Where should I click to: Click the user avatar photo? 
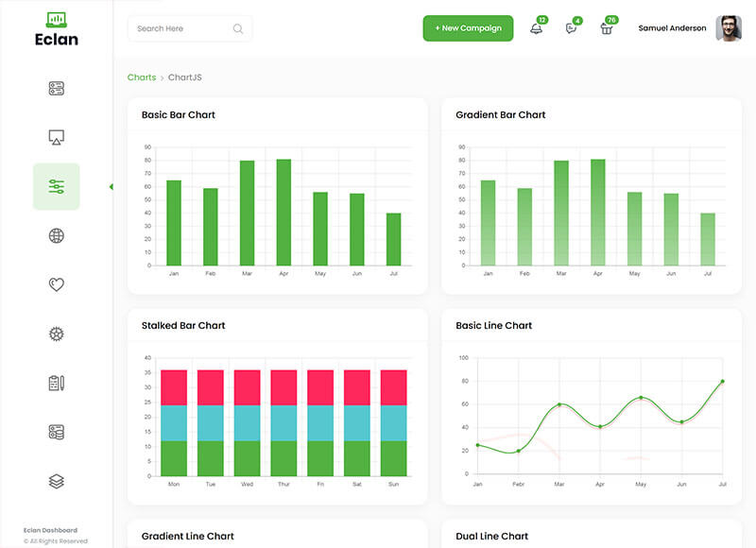click(x=729, y=28)
